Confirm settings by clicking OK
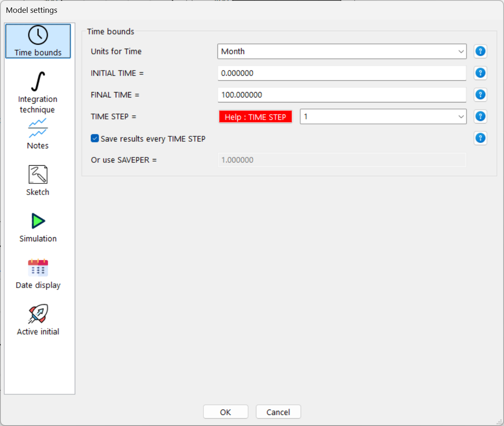 (225, 412)
